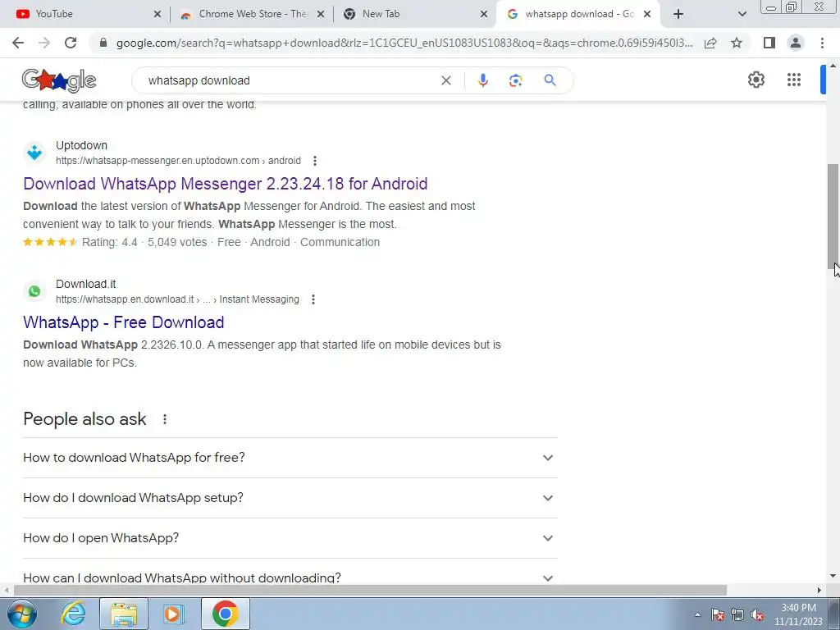Open 'Download WhatsApp Messenger 2.23.24.18 for Android' link

[226, 184]
